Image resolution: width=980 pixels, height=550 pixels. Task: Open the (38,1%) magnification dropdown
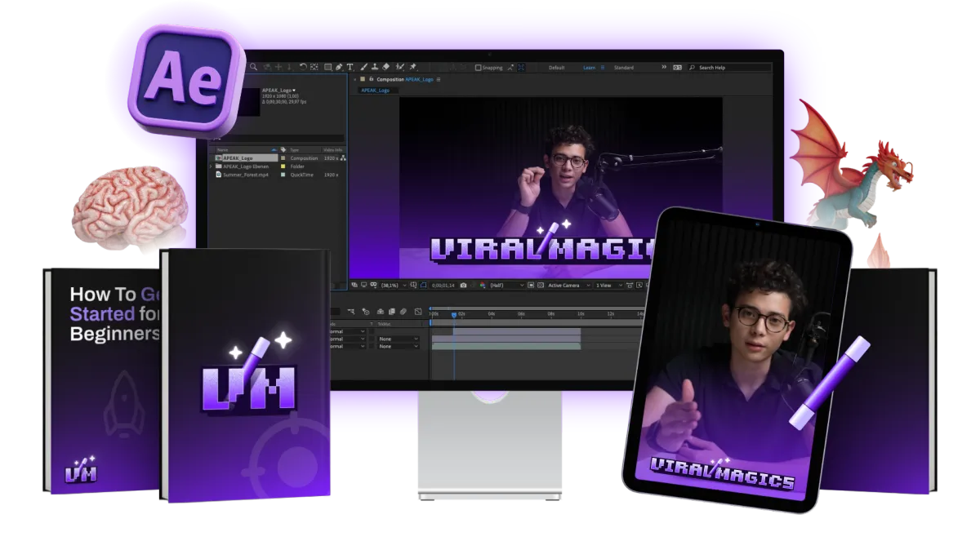394,286
